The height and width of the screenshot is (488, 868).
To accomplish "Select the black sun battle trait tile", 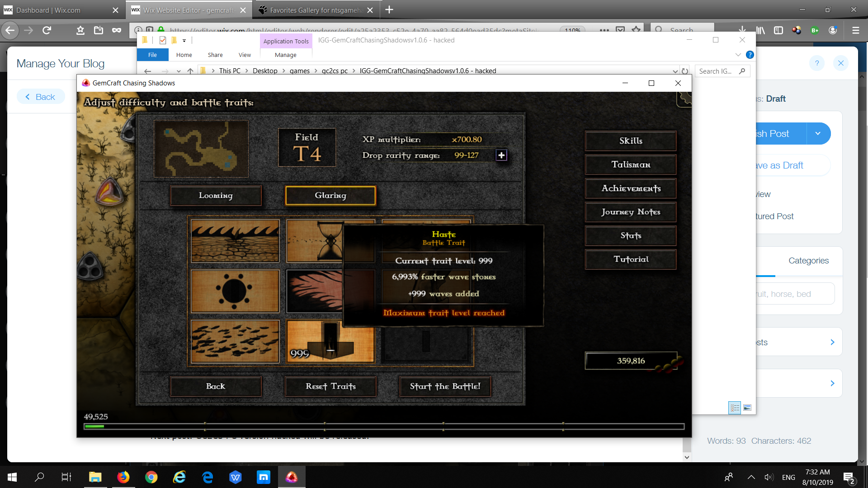I will 235,291.
